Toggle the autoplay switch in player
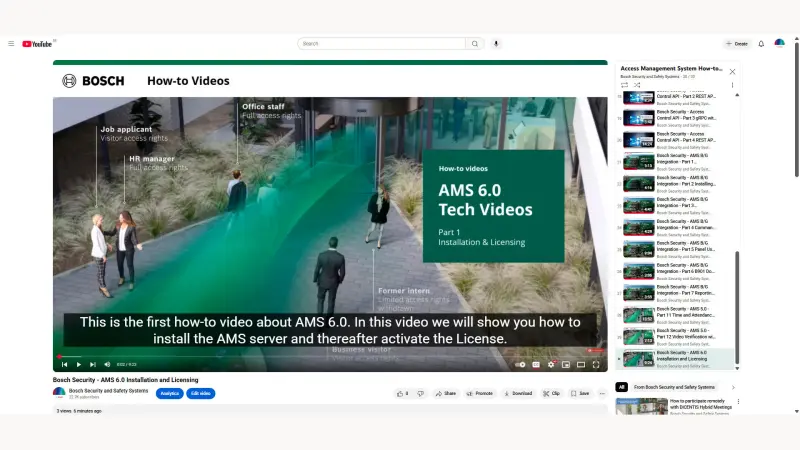 click(520, 364)
